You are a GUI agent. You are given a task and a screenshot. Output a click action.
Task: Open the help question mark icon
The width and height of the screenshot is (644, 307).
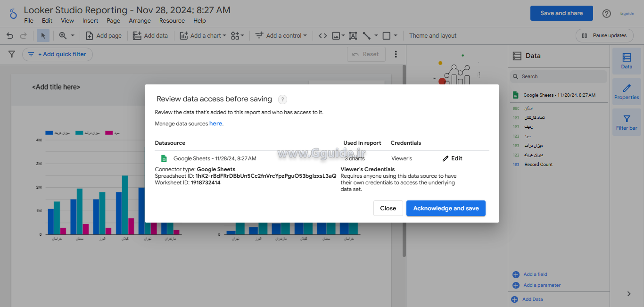pyautogui.click(x=607, y=14)
